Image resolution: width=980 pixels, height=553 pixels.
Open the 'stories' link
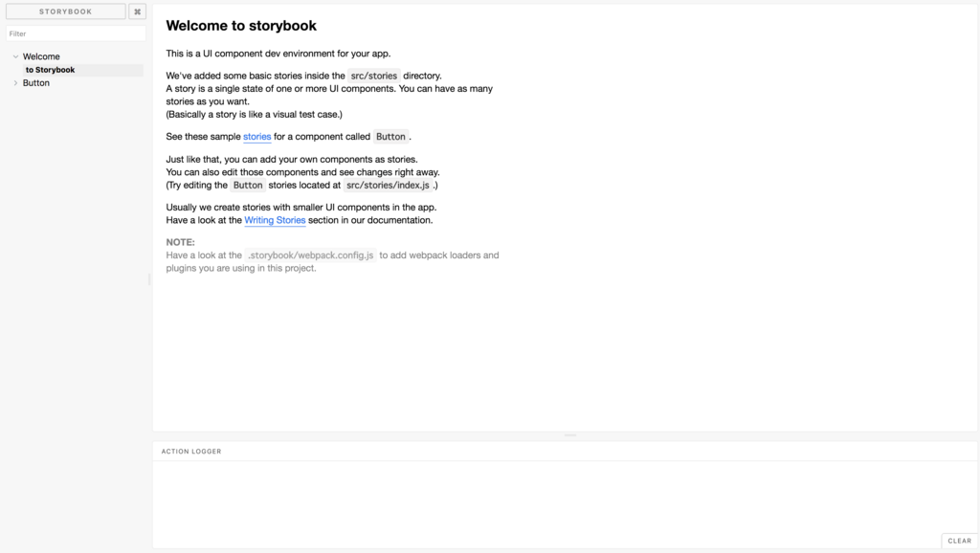coord(256,136)
